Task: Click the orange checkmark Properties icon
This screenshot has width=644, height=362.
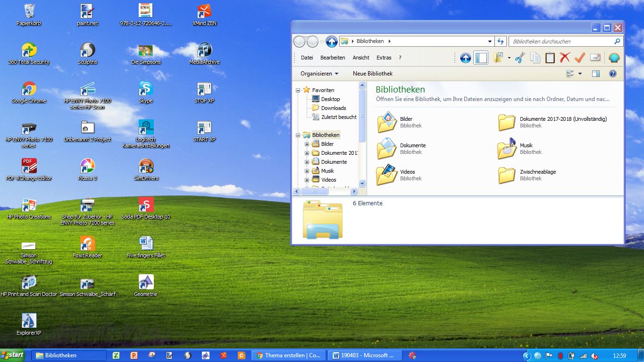Action: tap(580, 58)
